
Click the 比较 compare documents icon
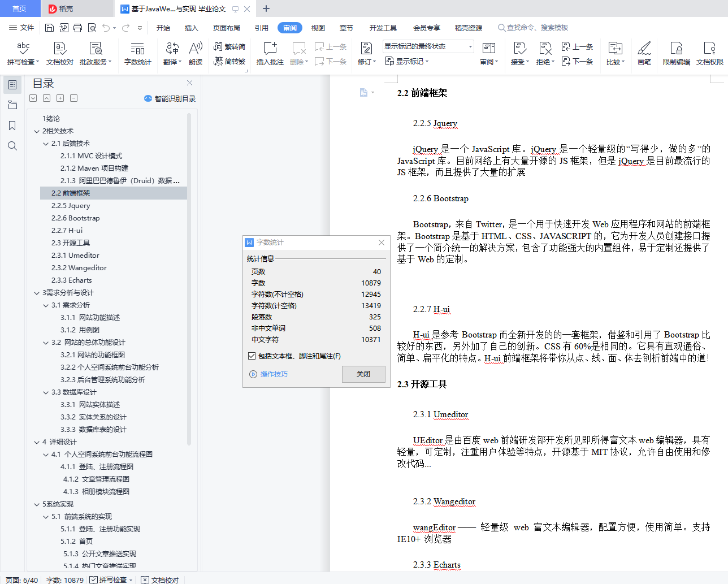point(615,49)
